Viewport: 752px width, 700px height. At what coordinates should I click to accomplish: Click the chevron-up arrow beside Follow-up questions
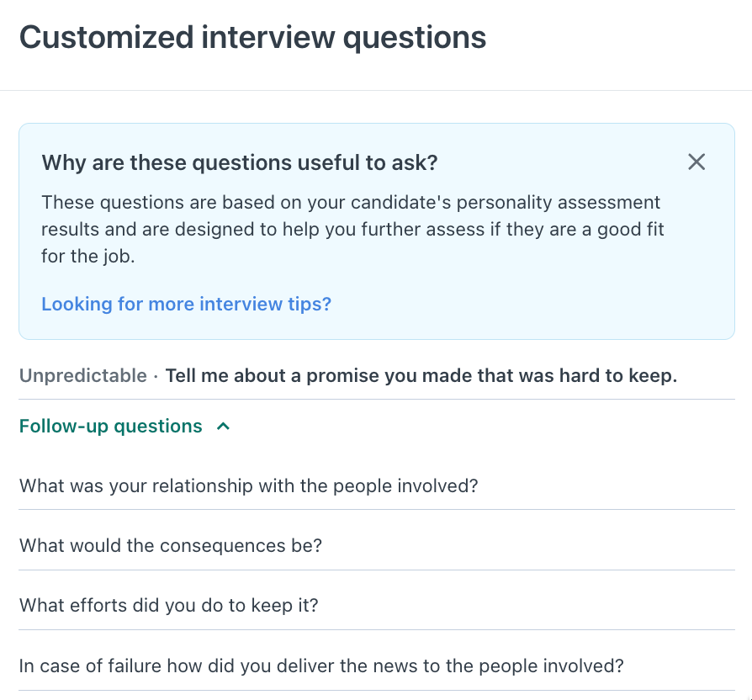pos(223,427)
